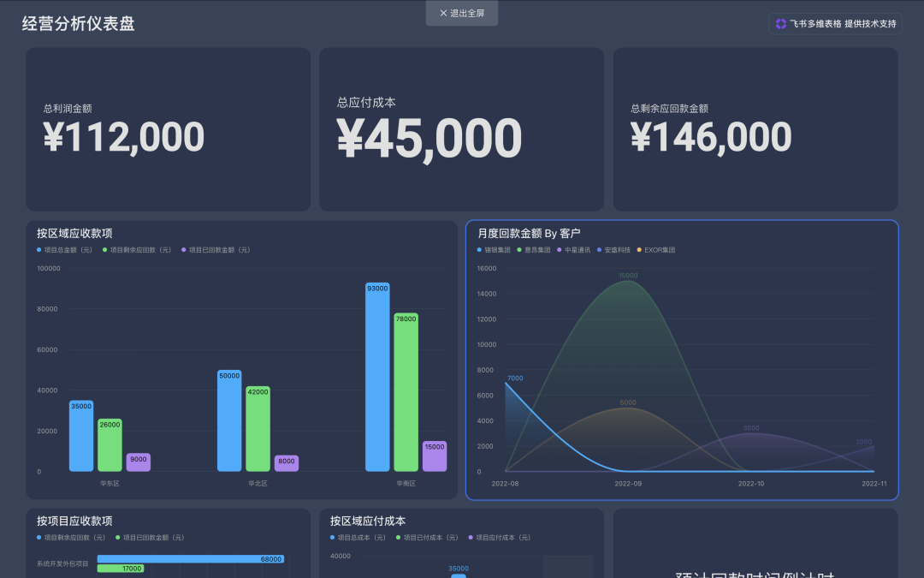The width and height of the screenshot is (924, 578).
Task: Click the 2022-09 axis label
Action: tap(628, 484)
